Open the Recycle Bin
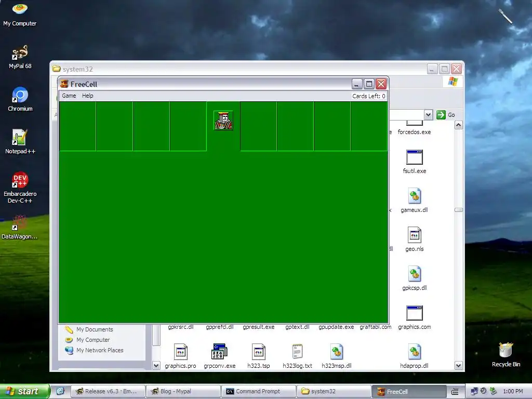The height and width of the screenshot is (399, 532). tap(506, 355)
